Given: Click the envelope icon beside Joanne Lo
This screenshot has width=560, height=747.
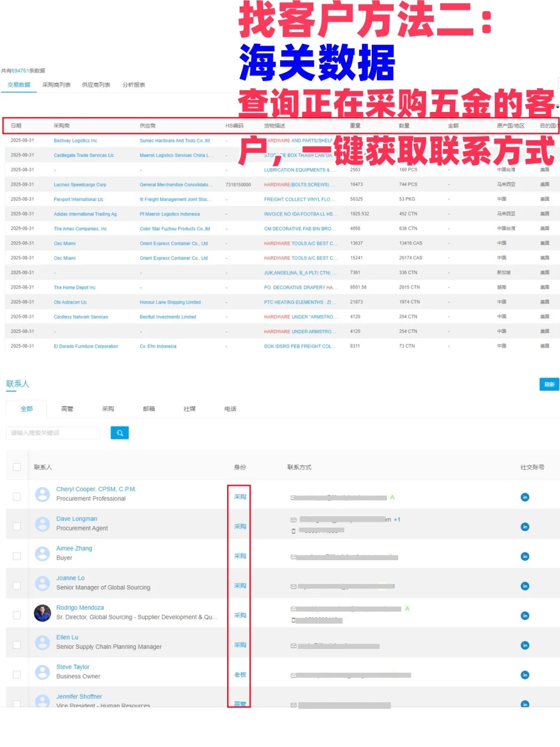Looking at the screenshot, I should tap(294, 585).
